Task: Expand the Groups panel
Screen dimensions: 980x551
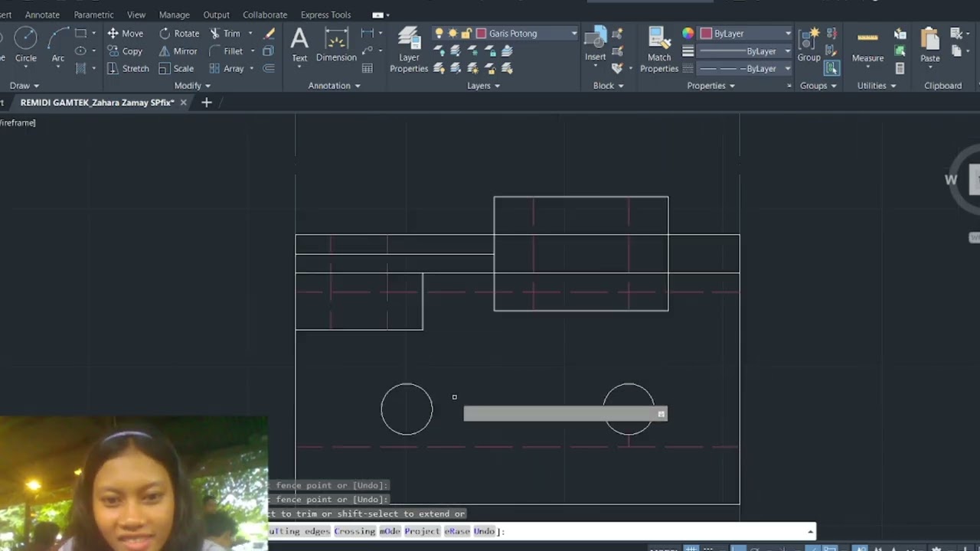Action: click(x=818, y=86)
